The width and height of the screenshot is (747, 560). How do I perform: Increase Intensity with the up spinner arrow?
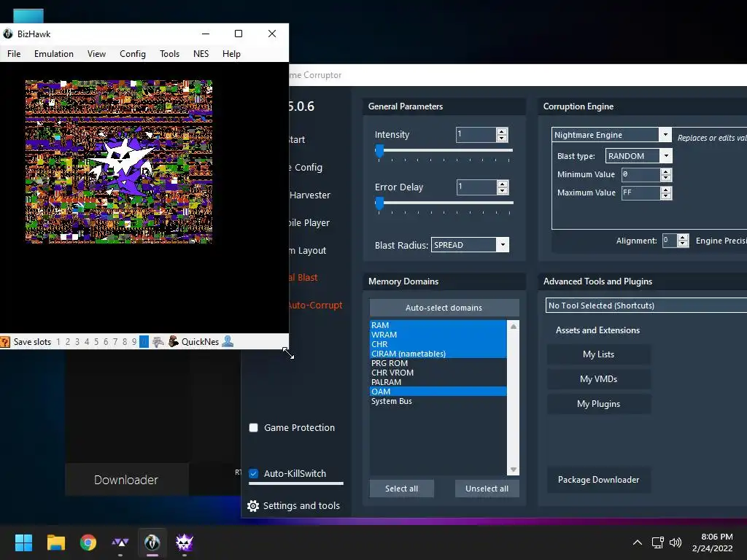(502, 131)
